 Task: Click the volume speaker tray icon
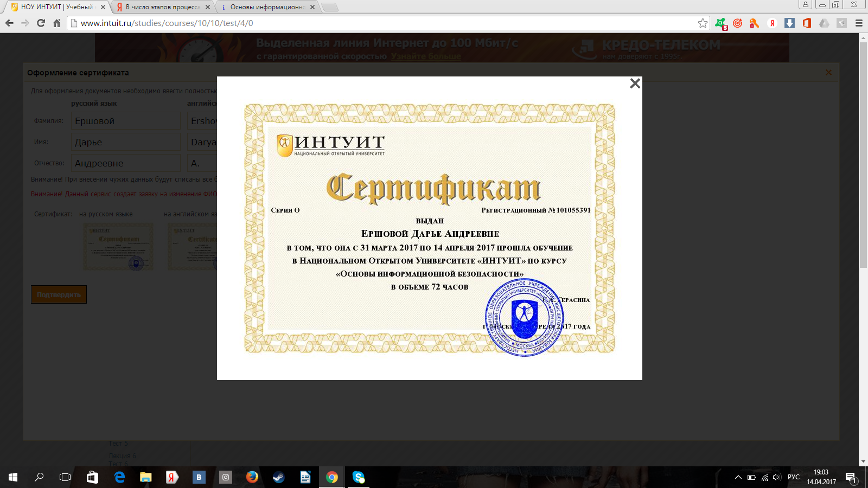click(777, 477)
